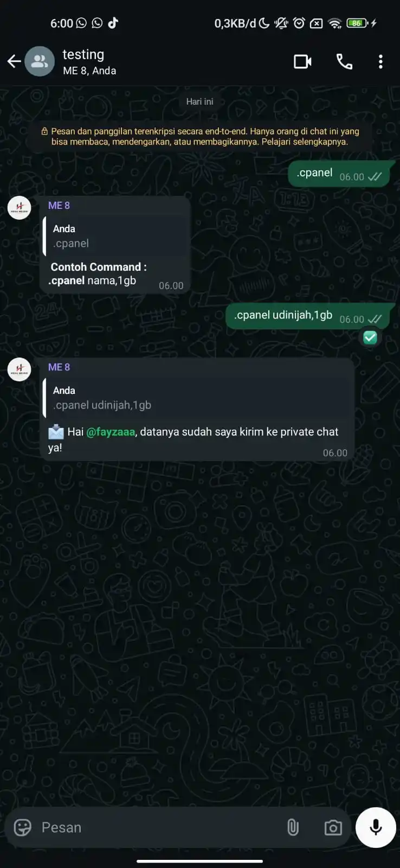Start a video call in testing group

click(302, 61)
